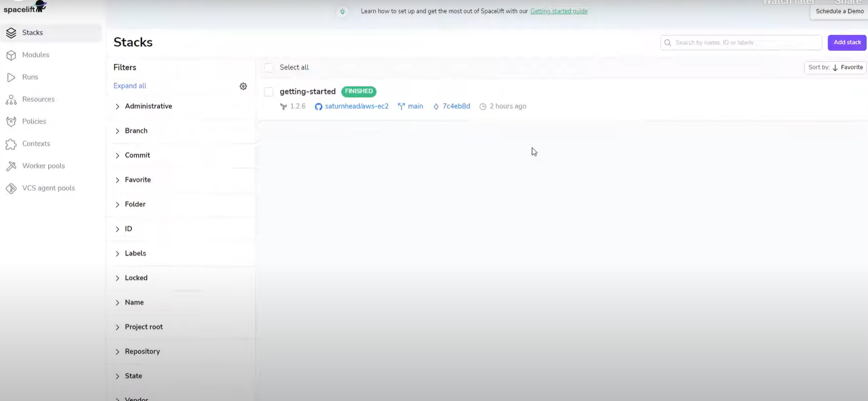Open Resources section
Screen dimensions: 868x401
(x=38, y=99)
